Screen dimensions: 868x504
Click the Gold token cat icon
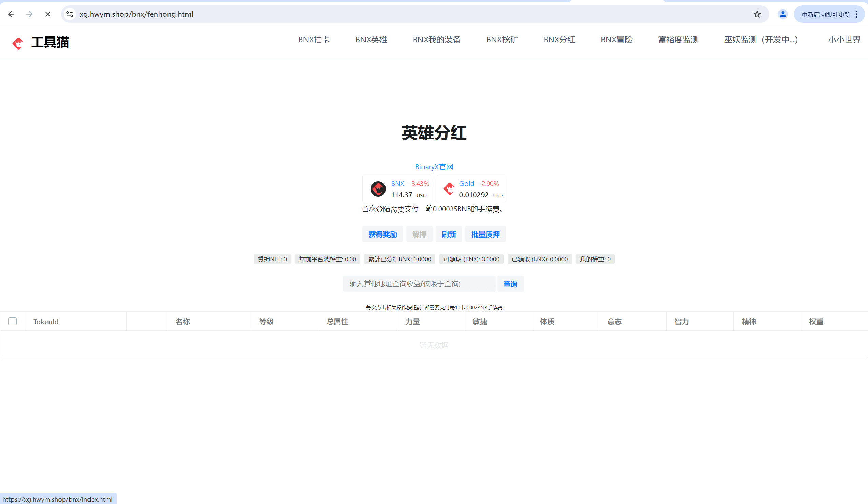449,189
